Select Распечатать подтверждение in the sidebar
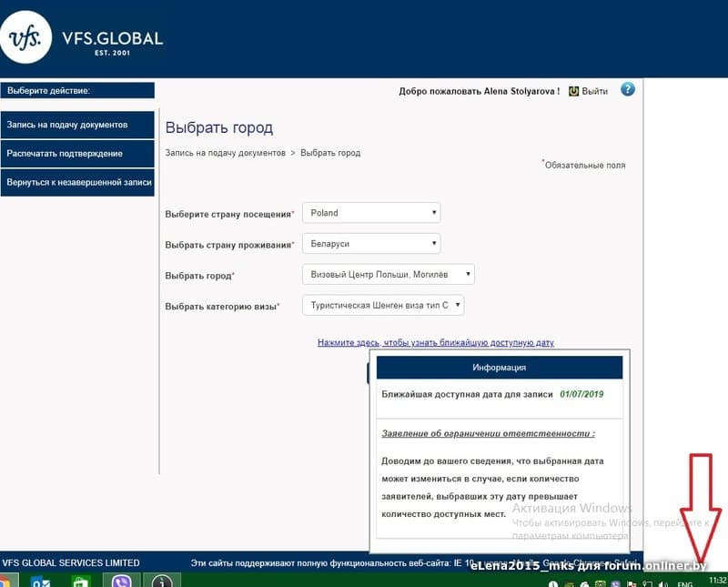Image resolution: width=728 pixels, height=587 pixels. [x=77, y=154]
